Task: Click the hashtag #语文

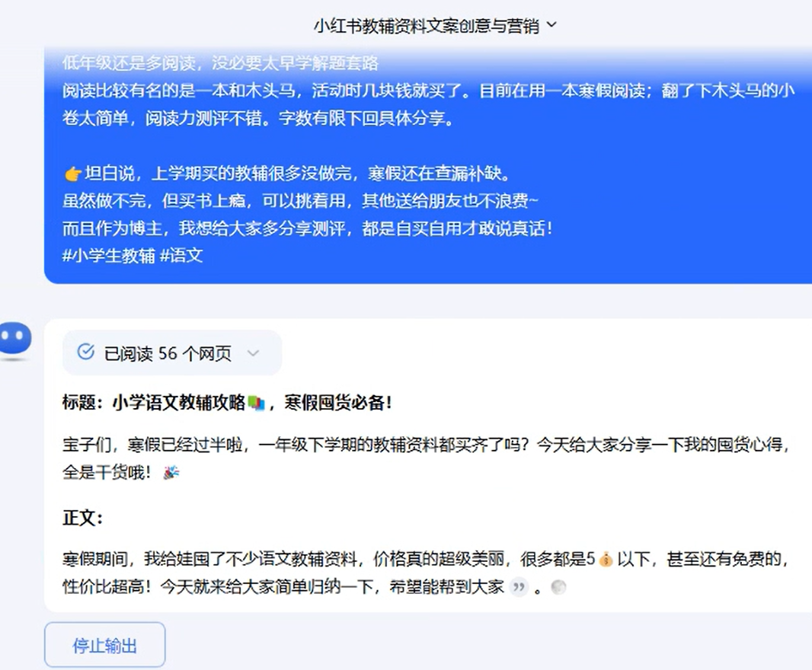Action: tap(181, 256)
